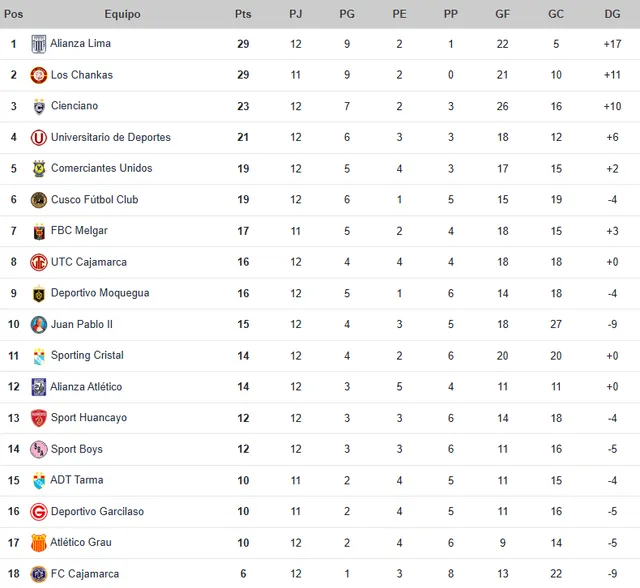Screen dimensions: 640x588
Task: Sort by the Equipo column header
Action: tap(122, 14)
